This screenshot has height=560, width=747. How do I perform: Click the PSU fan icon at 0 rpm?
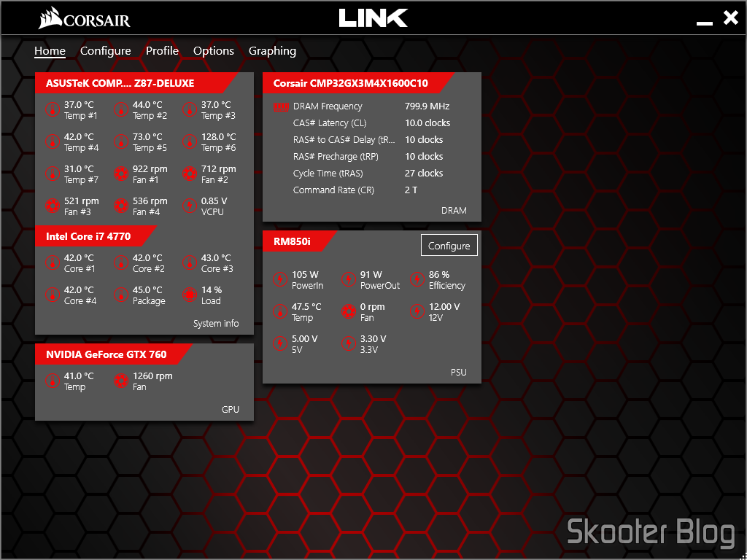[x=348, y=312]
